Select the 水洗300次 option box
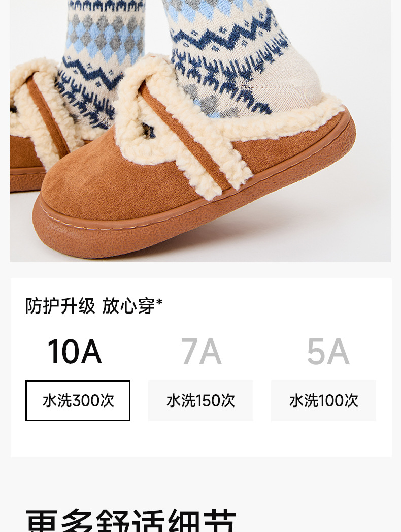401x532 pixels. 78,400
